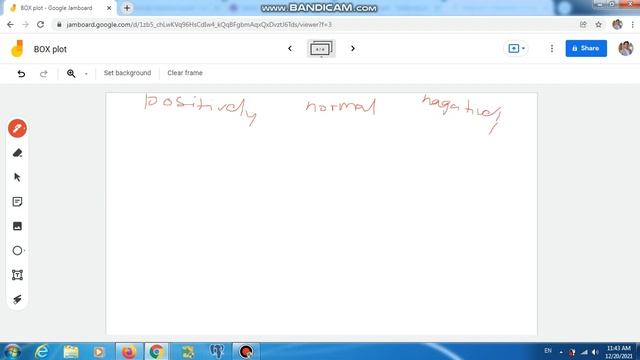Bookmark this page with the star

pos(598,24)
